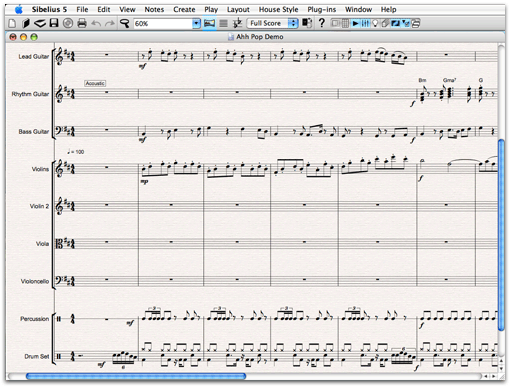Click the 60% zoom field
The width and height of the screenshot is (510, 388).
coord(163,23)
